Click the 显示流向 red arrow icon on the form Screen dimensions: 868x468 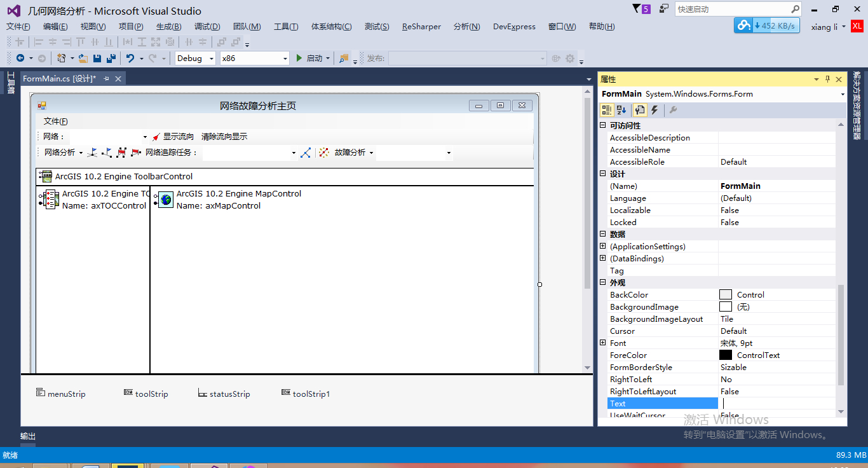point(156,137)
